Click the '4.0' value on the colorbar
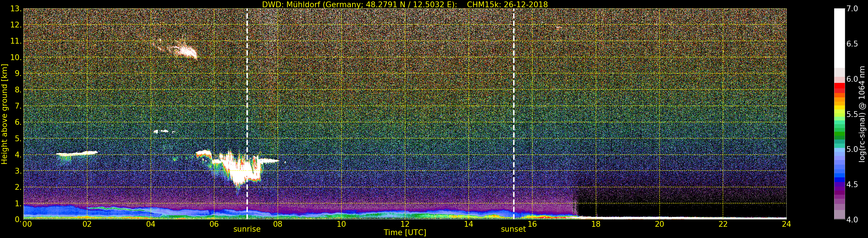The image size is (868, 238). coord(852,220)
